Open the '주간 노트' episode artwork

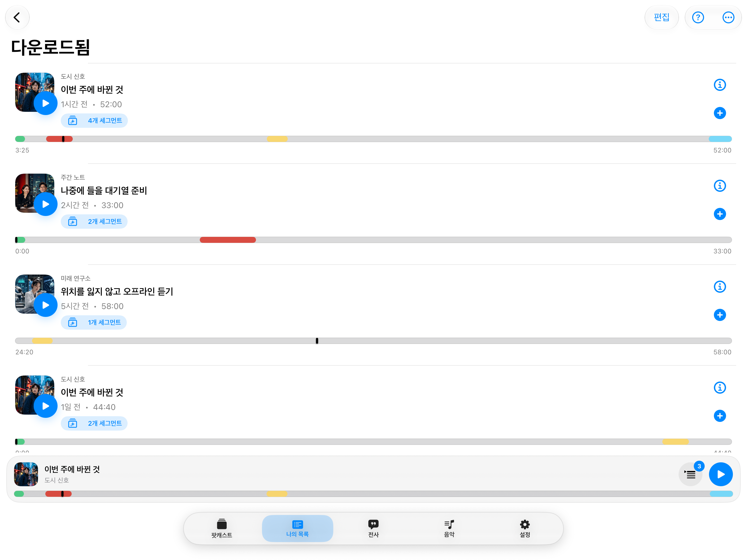(35, 193)
